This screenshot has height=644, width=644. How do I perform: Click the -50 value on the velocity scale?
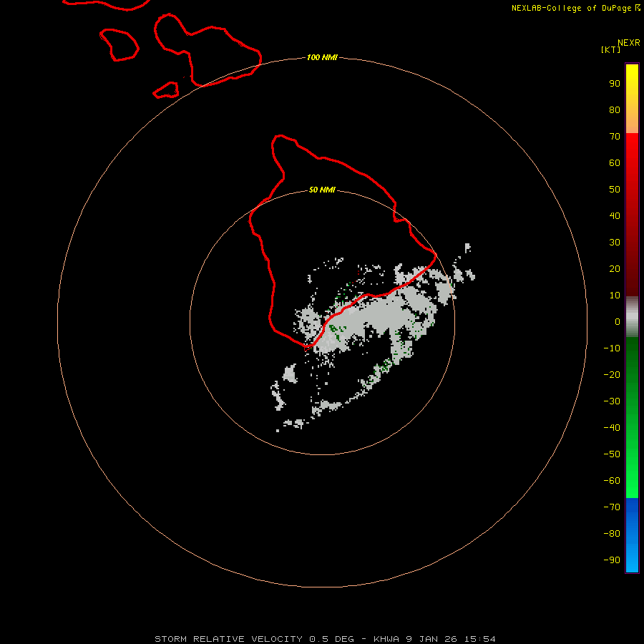[612, 454]
